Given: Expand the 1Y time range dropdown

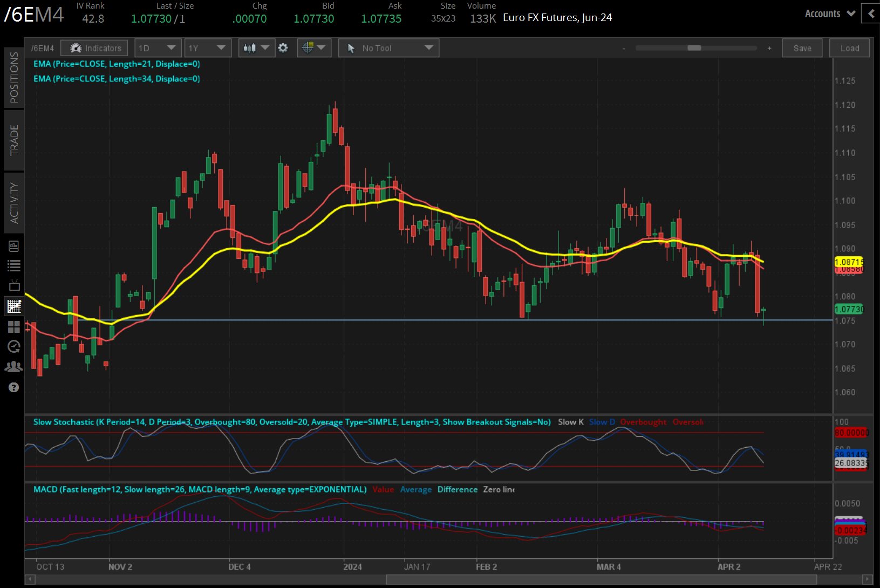Looking at the screenshot, I should coord(207,48).
